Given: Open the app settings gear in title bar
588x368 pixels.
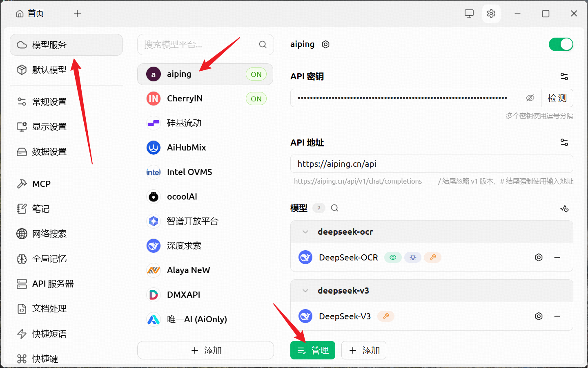Looking at the screenshot, I should coord(491,13).
